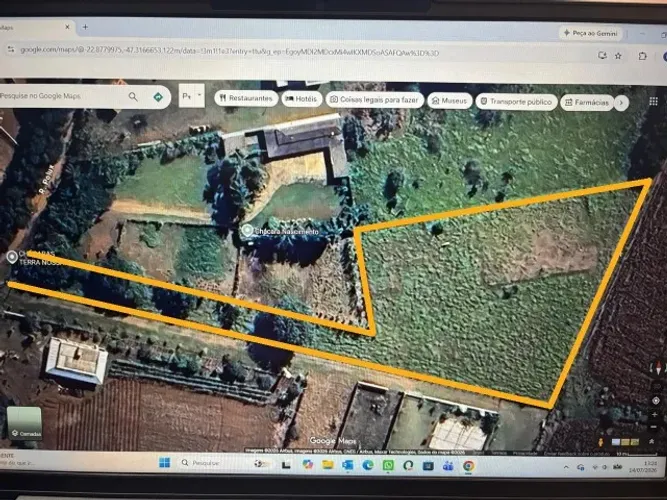The height and width of the screenshot is (500, 667).
Task: Click the Peça ao Gemini button
Action: pyautogui.click(x=590, y=33)
